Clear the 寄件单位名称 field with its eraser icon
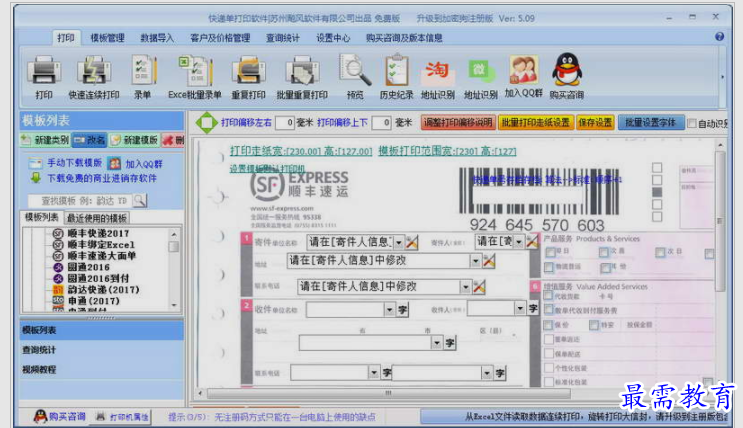Image resolution: width=743 pixels, height=428 pixels. 412,242
